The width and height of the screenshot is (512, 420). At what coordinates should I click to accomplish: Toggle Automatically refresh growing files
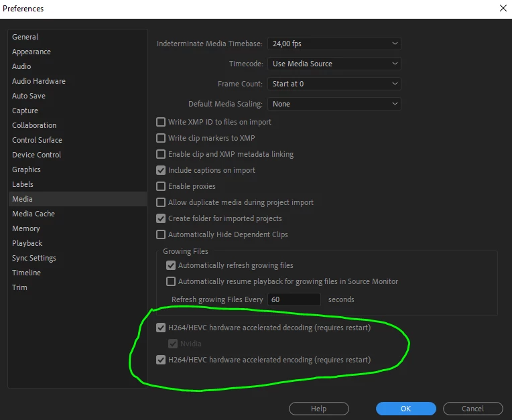pyautogui.click(x=171, y=265)
